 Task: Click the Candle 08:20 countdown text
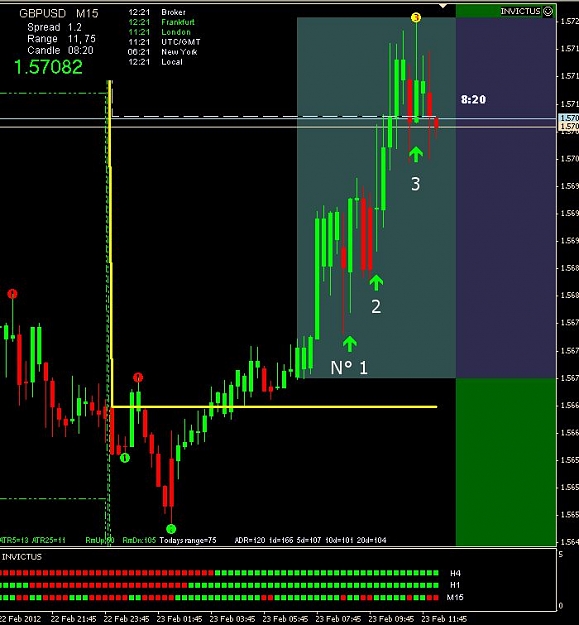click(60, 50)
